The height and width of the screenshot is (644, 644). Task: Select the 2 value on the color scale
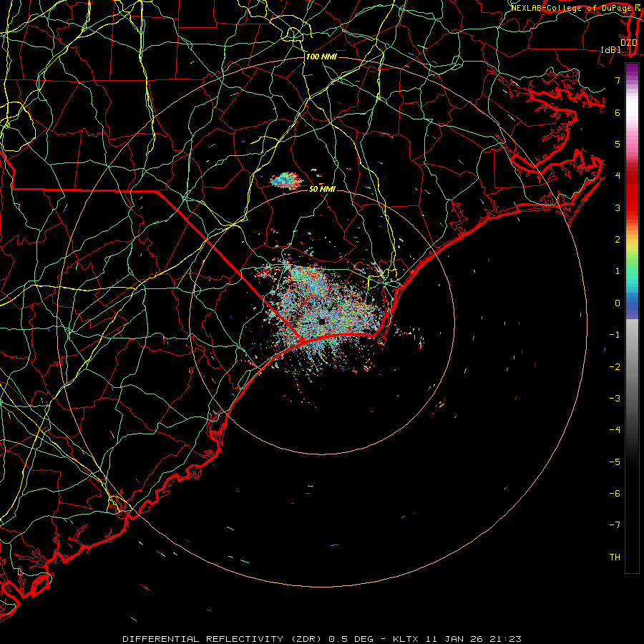[x=618, y=240]
